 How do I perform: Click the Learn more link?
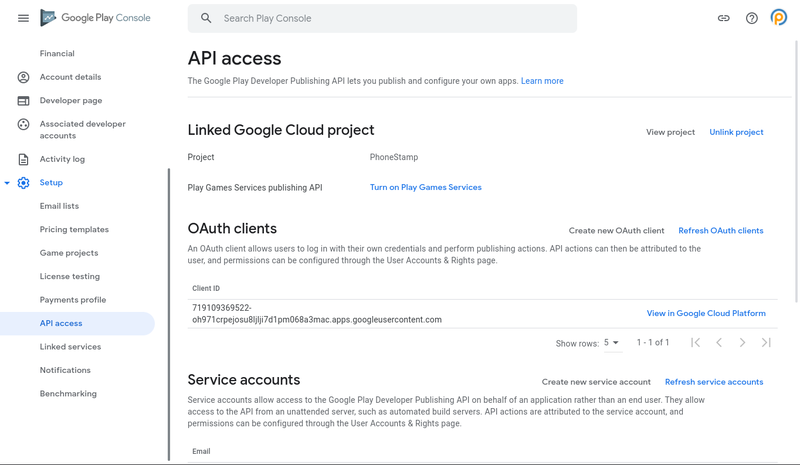tap(542, 81)
